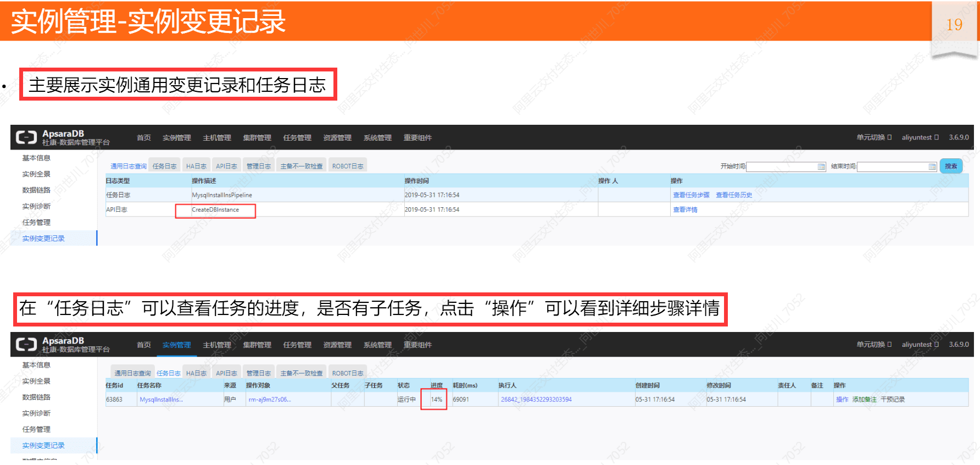This screenshot has height=465, width=980.
Task: Open API日志 tab in upper screenshot
Action: [226, 166]
